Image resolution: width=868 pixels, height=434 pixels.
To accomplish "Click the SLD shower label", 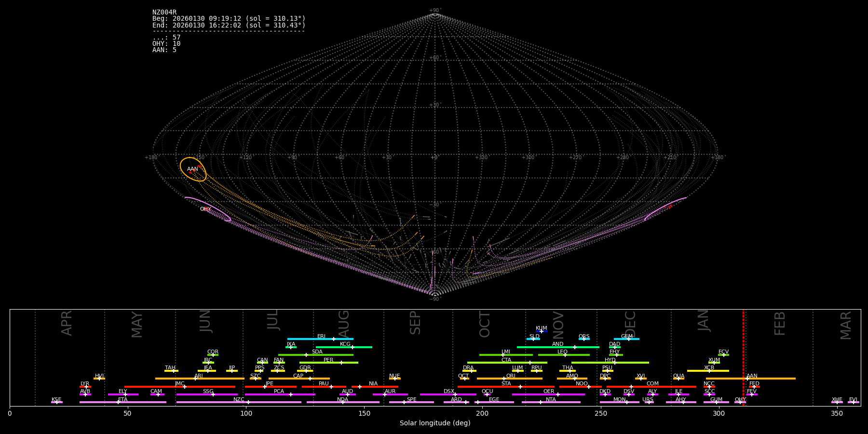I will point(534,337).
